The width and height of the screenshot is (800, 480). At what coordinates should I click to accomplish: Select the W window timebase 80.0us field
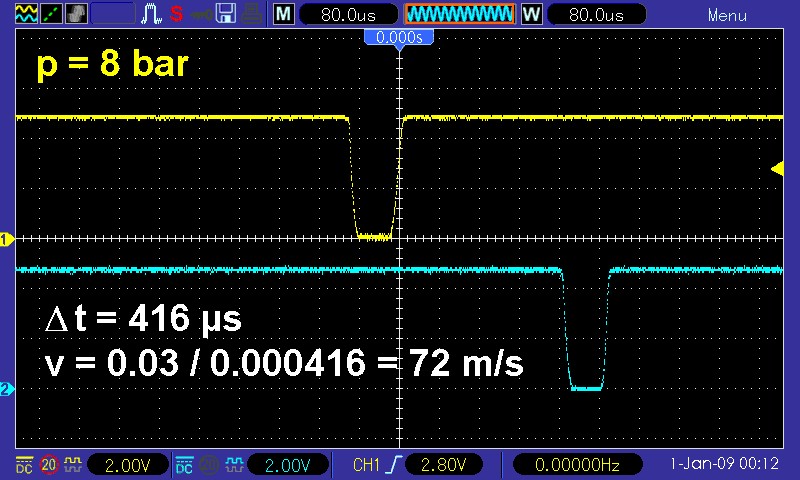click(596, 15)
